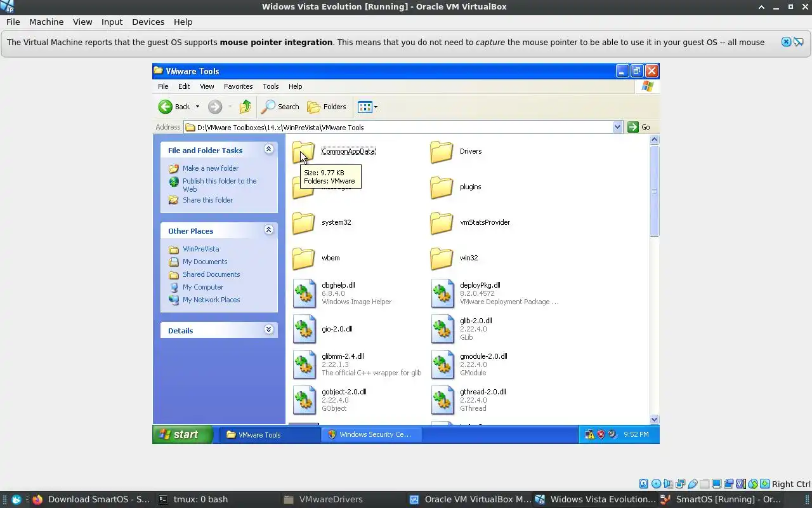
Task: Select the system32 folder icon
Action: point(303,223)
